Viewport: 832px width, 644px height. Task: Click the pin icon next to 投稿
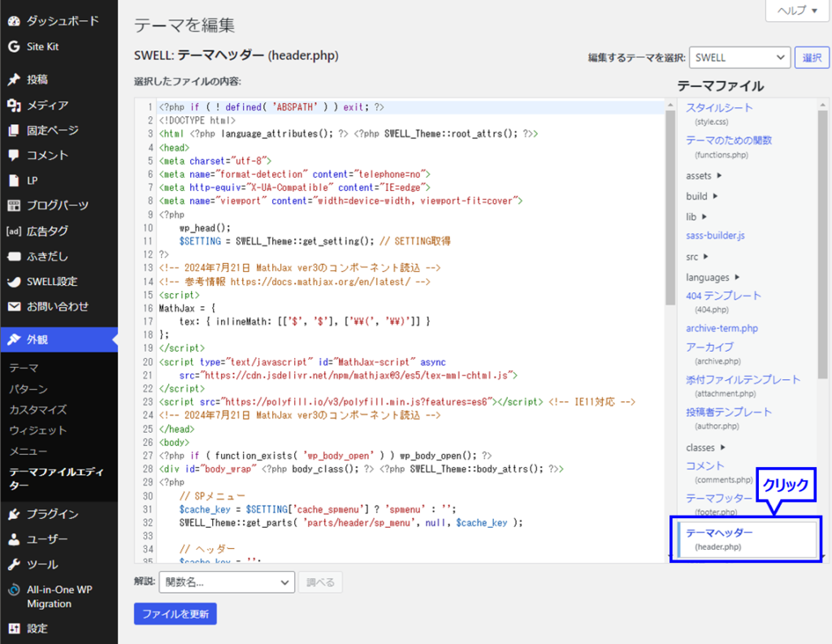15,80
